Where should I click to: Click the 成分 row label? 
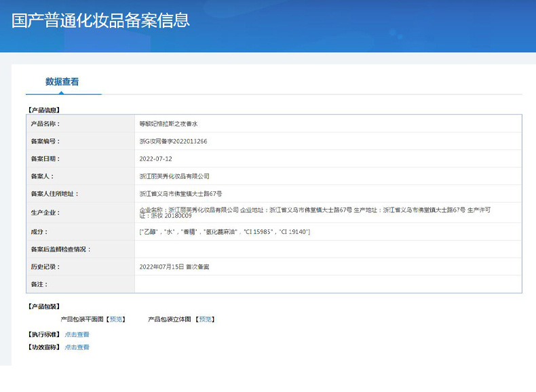(39, 232)
